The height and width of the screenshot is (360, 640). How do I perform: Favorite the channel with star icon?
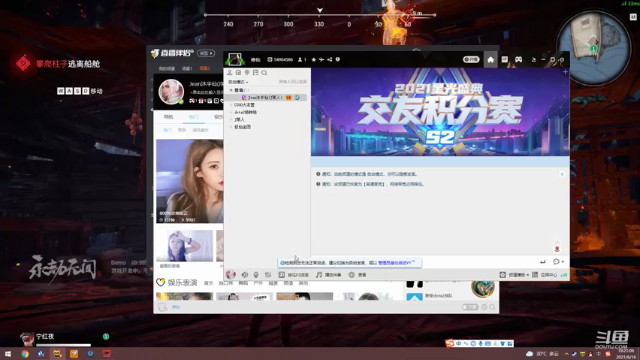click(313, 60)
